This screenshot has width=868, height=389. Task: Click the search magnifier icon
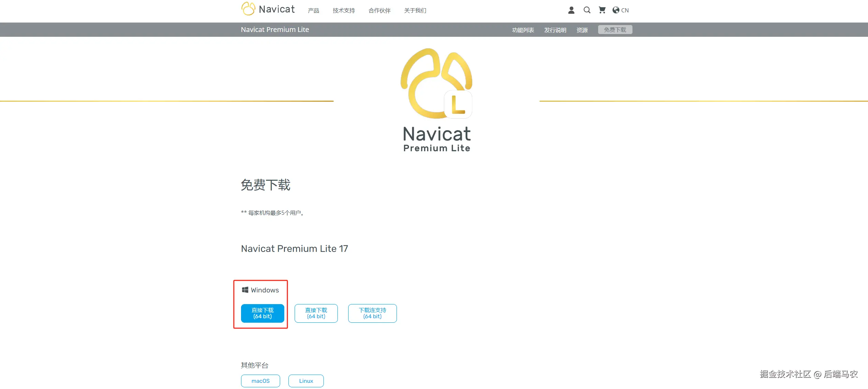pyautogui.click(x=587, y=10)
